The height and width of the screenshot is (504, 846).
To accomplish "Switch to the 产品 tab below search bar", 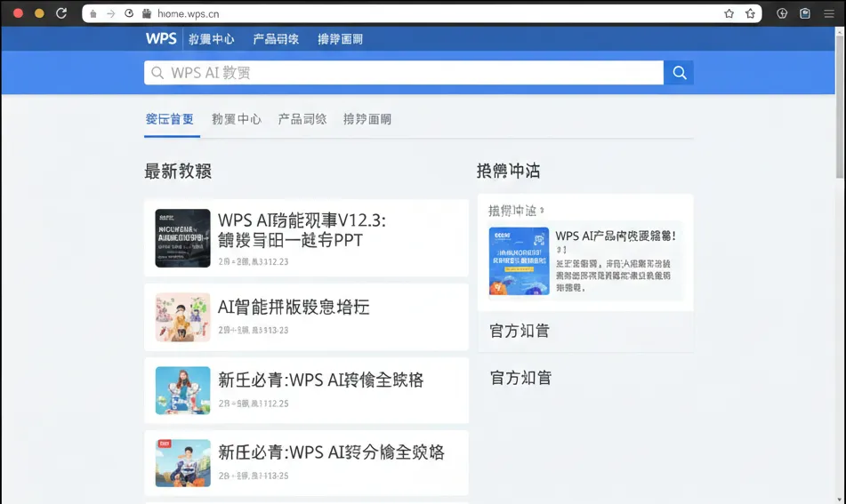I will [x=302, y=119].
